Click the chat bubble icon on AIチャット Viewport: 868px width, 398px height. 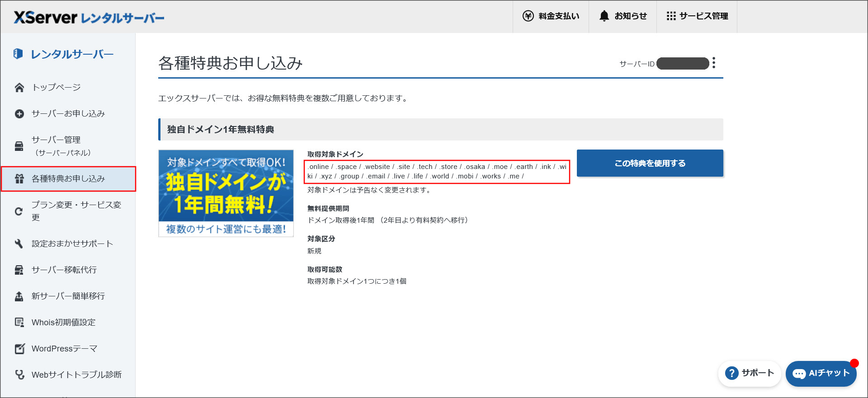[799, 374]
